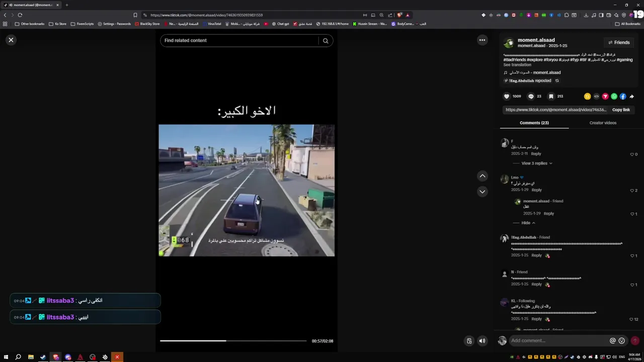Click the #gaming hashtag

click(x=624, y=60)
